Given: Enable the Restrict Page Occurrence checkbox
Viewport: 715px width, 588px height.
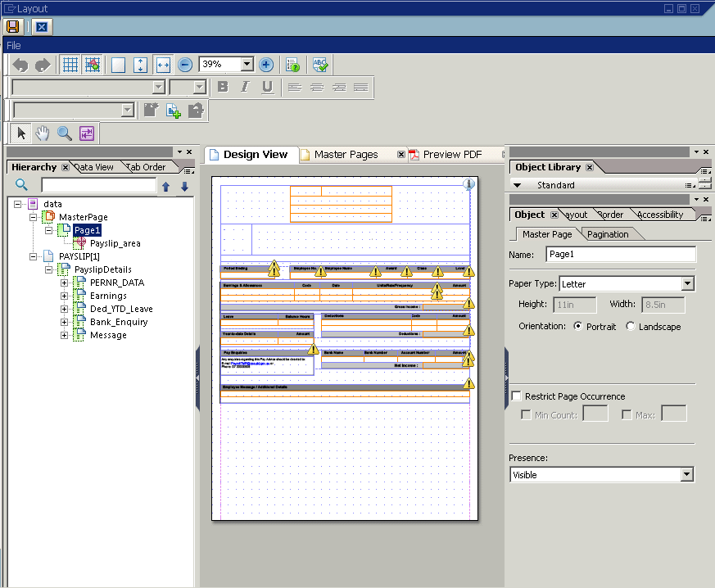Looking at the screenshot, I should click(516, 396).
